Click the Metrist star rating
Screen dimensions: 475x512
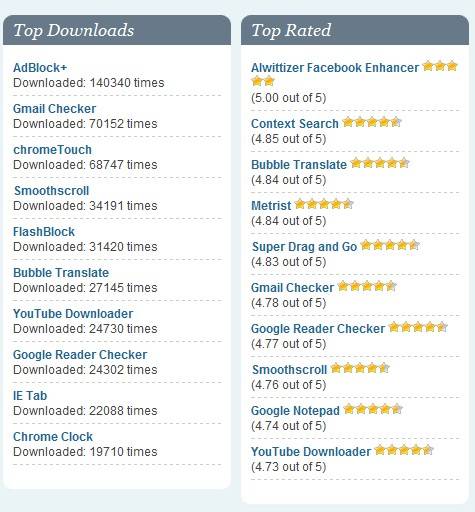[x=324, y=204]
